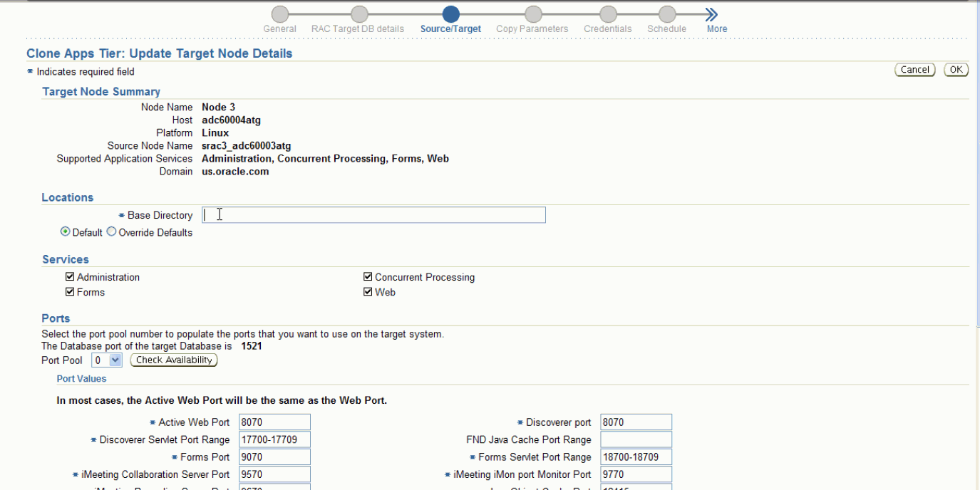
Task: Click the Discoverer Servlet Port Range field
Action: pyautogui.click(x=275, y=439)
